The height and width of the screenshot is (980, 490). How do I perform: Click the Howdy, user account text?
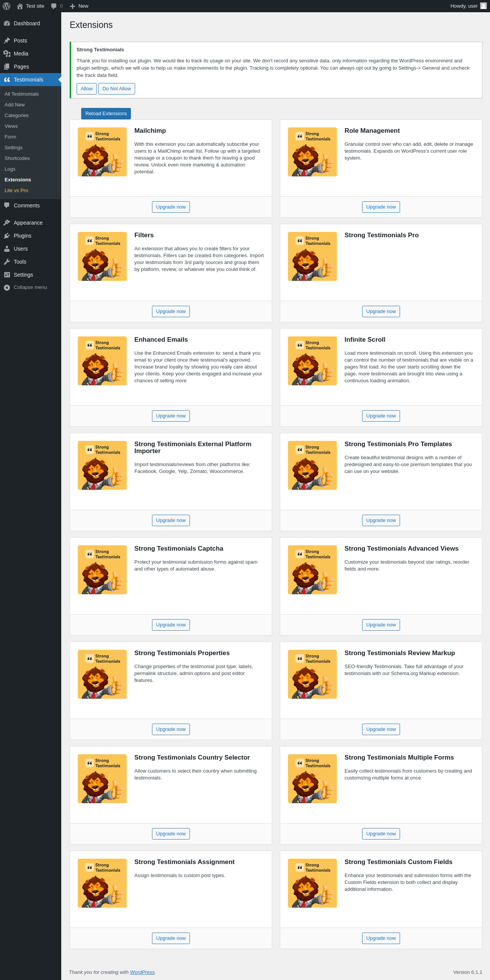464,6
